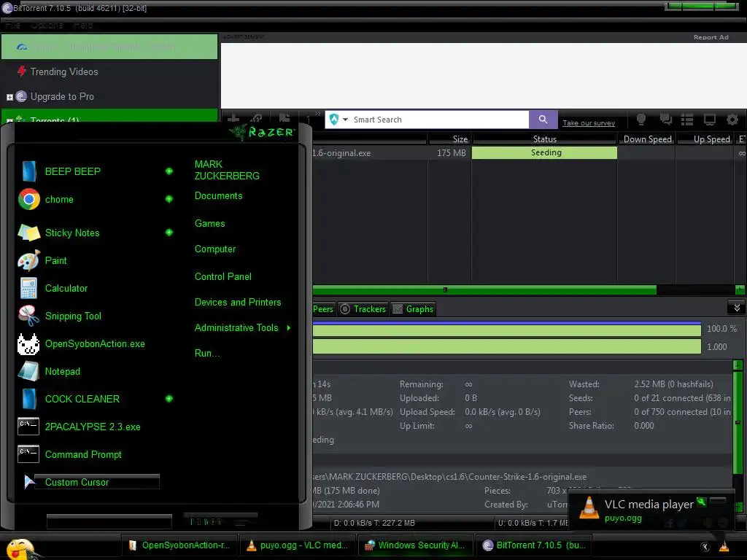This screenshot has width=747, height=560.
Task: Open Documents from start menu
Action: point(219,195)
